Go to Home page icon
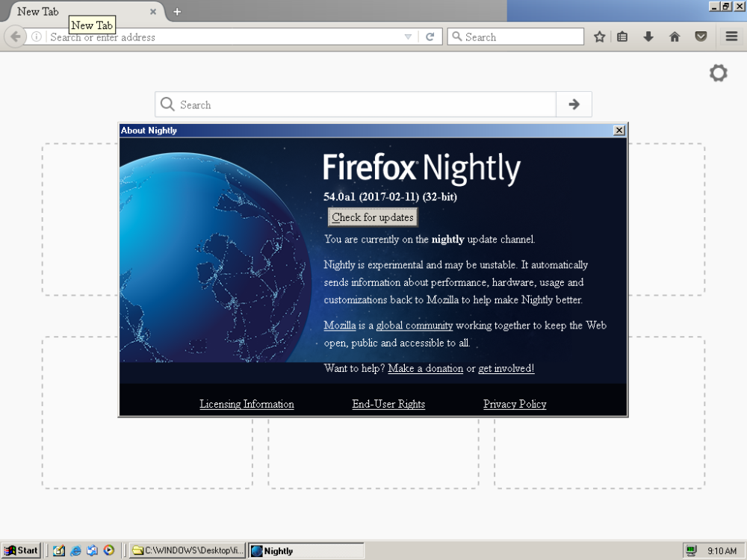Viewport: 747px width, 560px height. 675,37
